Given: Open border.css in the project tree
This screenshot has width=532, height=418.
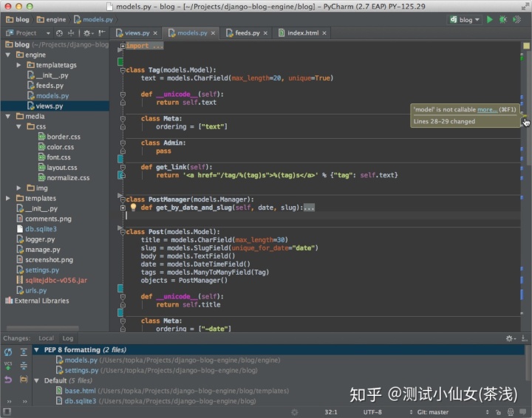Looking at the screenshot, I should coord(59,137).
